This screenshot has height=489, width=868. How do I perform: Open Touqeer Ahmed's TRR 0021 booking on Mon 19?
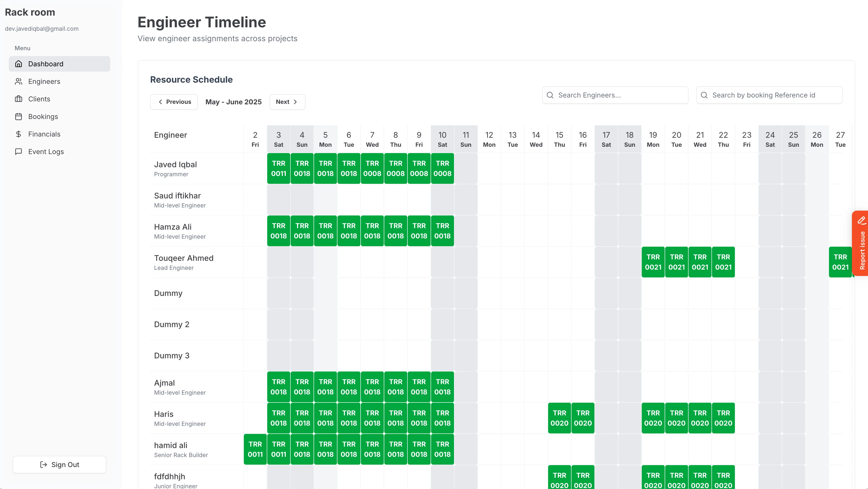653,262
